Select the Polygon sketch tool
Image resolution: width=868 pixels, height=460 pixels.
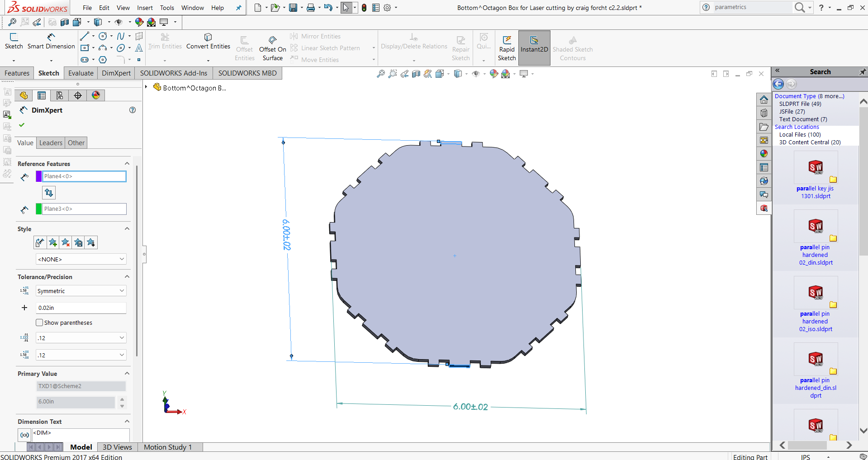[x=103, y=60]
